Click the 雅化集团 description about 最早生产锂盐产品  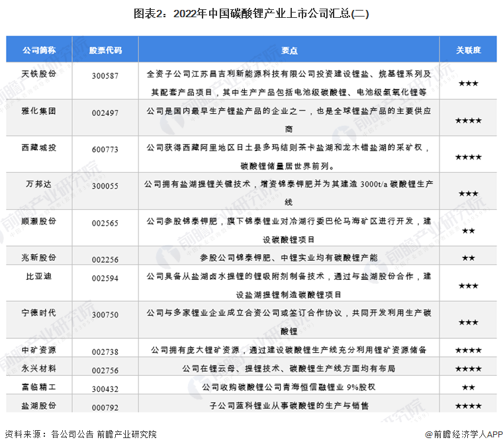[x=289, y=120]
